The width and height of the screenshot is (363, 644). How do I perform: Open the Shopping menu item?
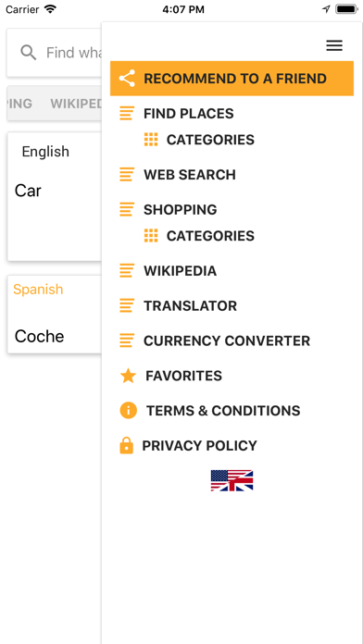click(180, 209)
